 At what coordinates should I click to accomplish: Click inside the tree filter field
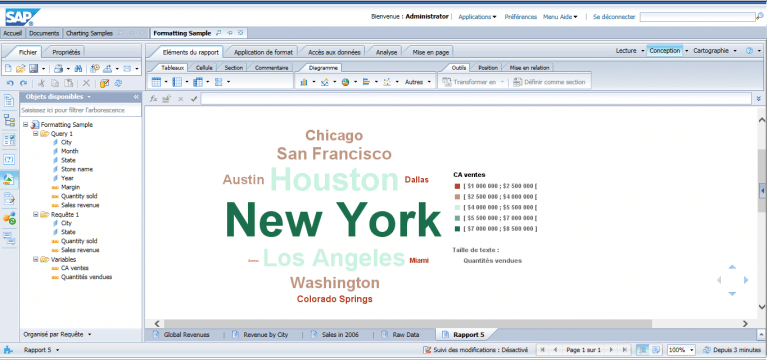pos(81,110)
